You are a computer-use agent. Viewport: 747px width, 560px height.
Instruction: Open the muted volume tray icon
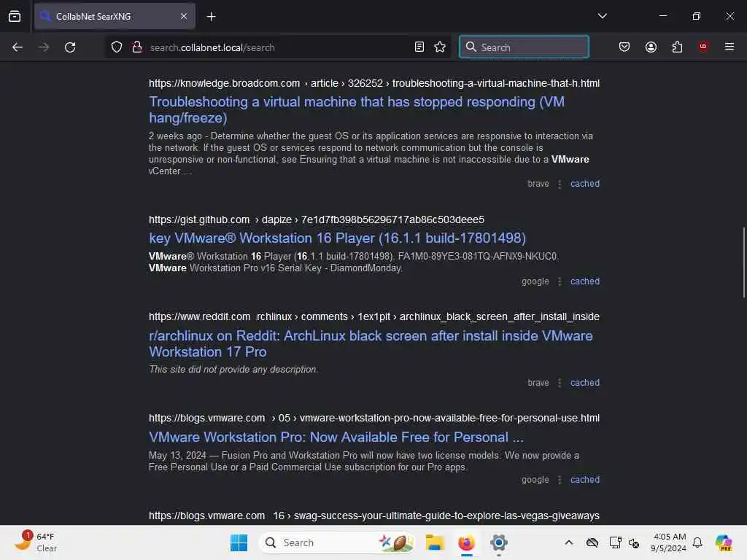coord(634,542)
